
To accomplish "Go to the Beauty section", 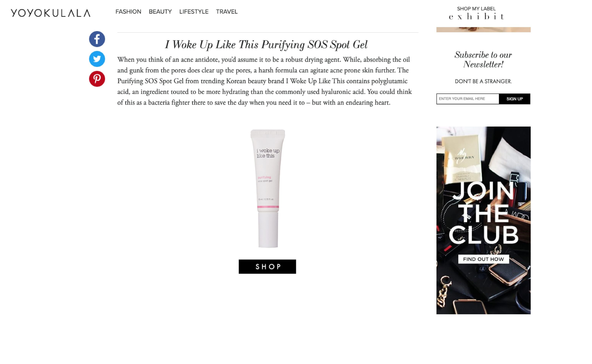I will click(x=160, y=12).
